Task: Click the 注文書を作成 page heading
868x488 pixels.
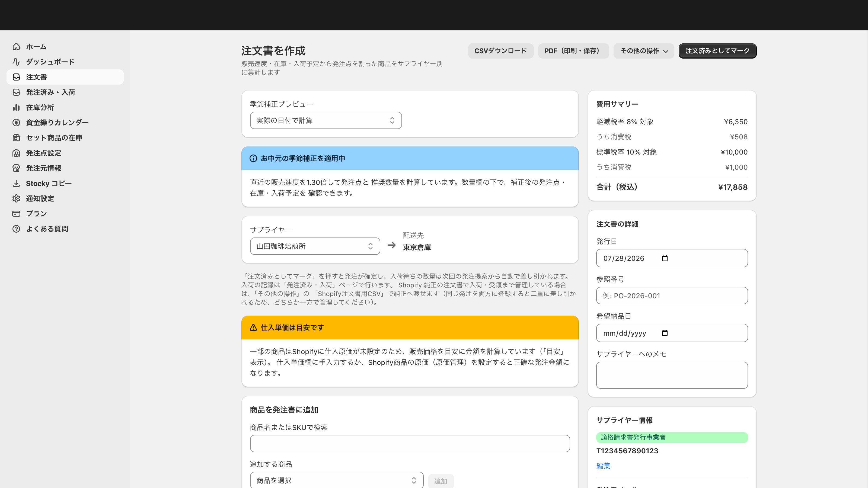Action: 273,51
